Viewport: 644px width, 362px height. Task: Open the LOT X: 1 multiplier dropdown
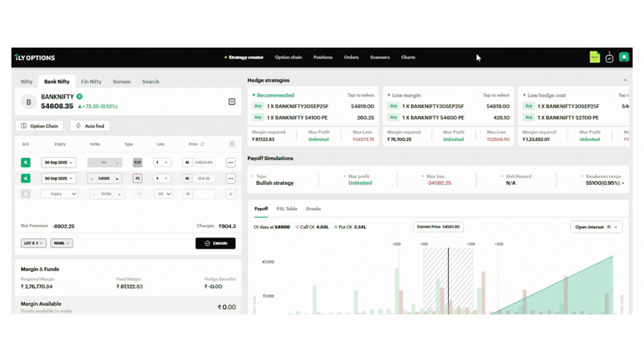pos(33,243)
